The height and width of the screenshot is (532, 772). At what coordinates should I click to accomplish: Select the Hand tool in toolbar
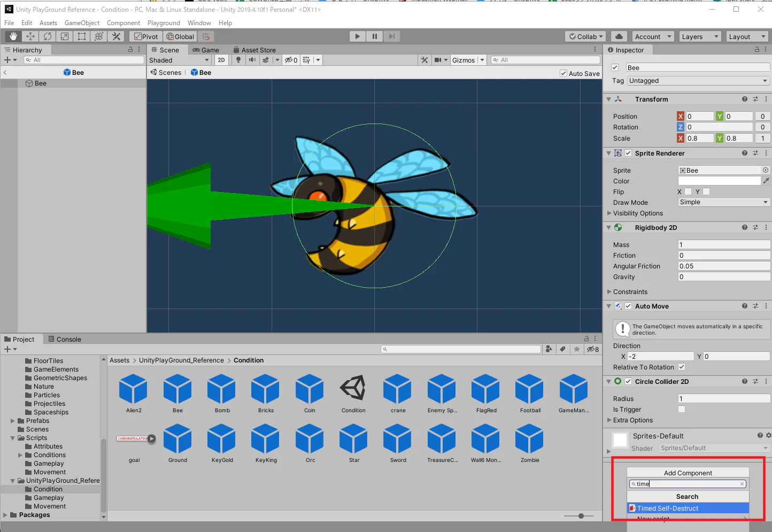[x=13, y=36]
